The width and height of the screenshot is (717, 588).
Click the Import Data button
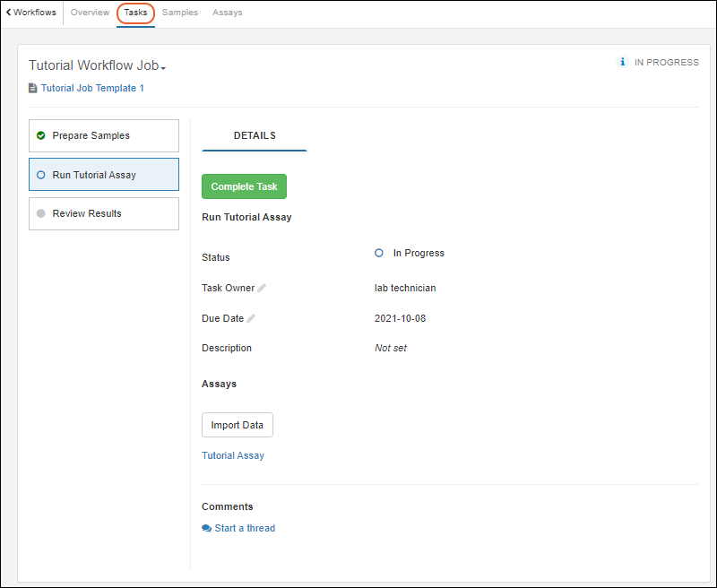(x=238, y=425)
